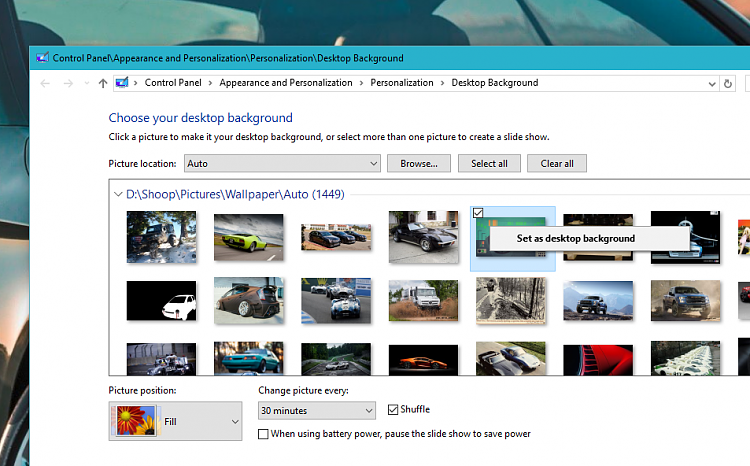Viewport: 750px width, 466px height.
Task: Select the black Corvette wallpaper
Action: [x=423, y=237]
